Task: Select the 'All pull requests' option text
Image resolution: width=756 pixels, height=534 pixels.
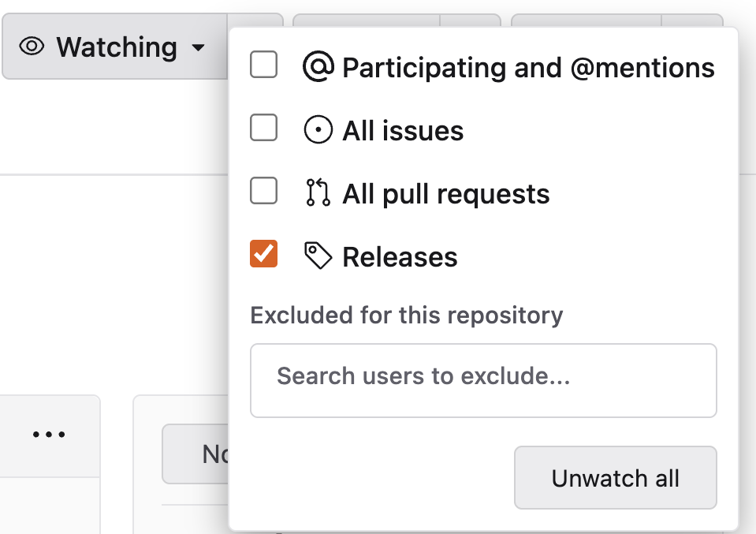Action: tap(446, 194)
